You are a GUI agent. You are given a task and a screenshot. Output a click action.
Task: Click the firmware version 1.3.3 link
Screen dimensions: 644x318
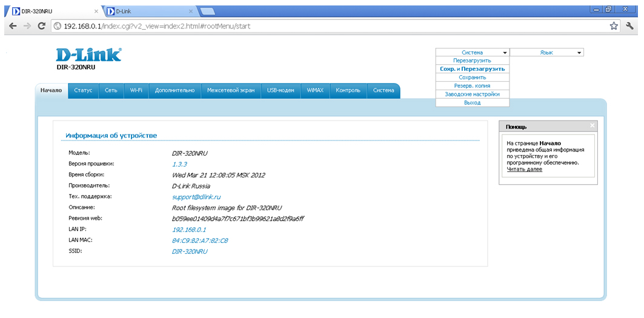coord(179,164)
